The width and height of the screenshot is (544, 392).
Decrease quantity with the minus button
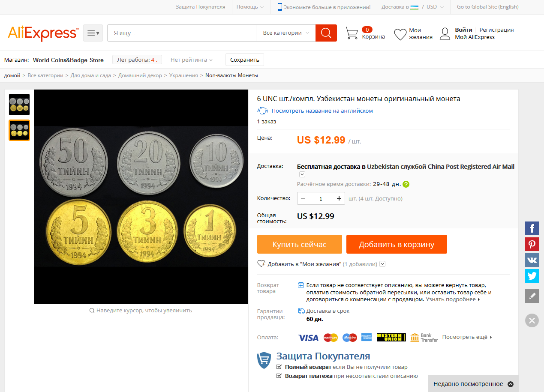pos(303,198)
